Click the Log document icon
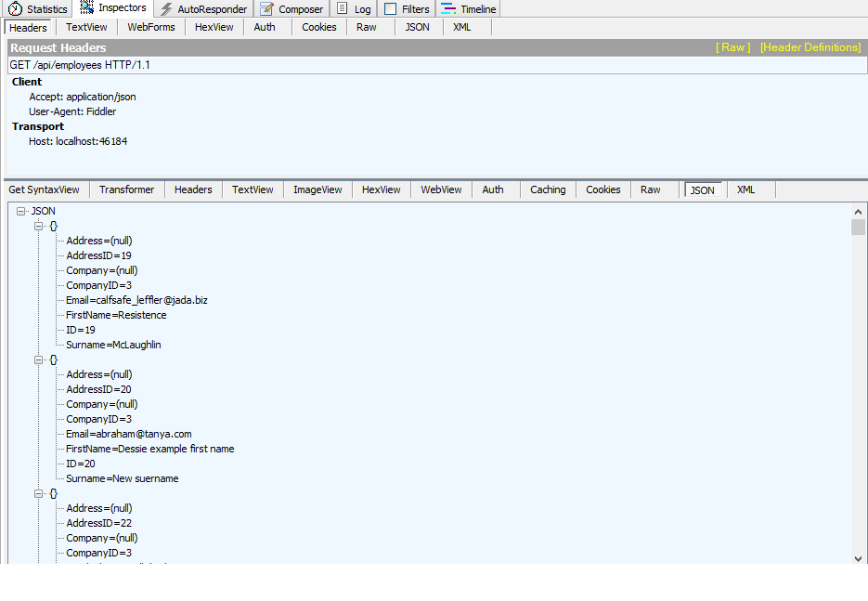This screenshot has width=868, height=601. tap(343, 9)
